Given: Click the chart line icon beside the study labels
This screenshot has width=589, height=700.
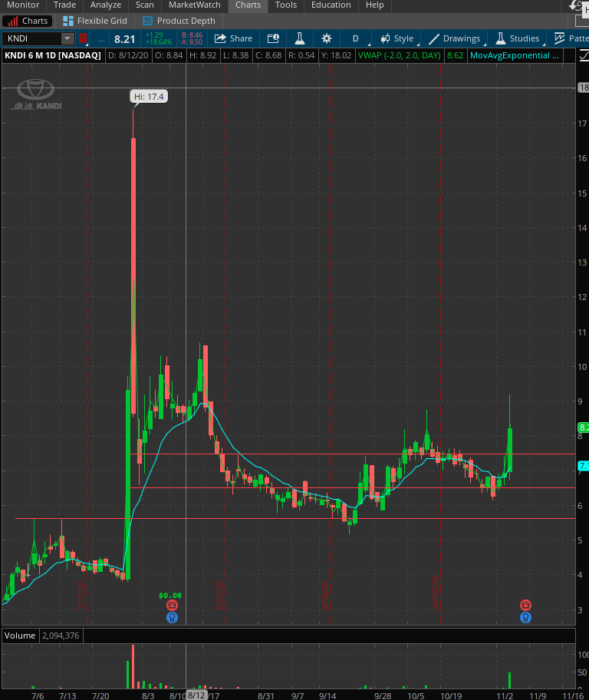Looking at the screenshot, I should pos(584,56).
